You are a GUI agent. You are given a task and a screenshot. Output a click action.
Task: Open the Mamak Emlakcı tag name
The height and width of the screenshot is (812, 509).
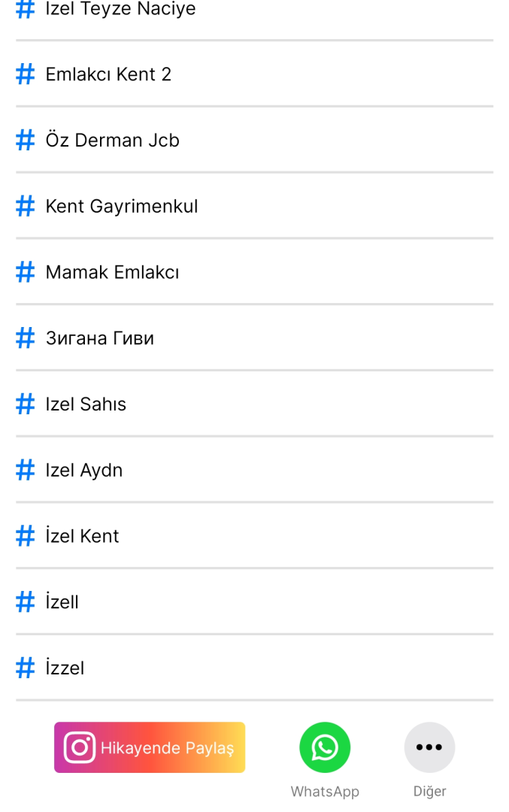point(112,272)
